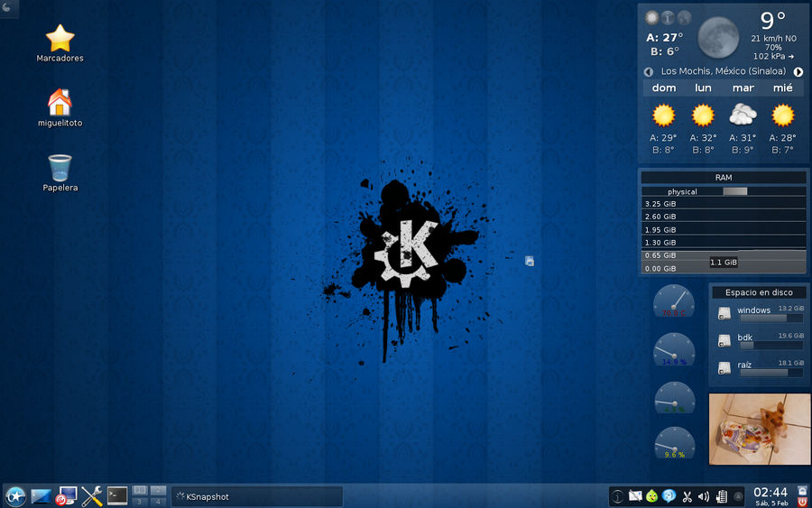Show previous weather location with left arrow
The height and width of the screenshot is (508, 812).
[x=649, y=71]
